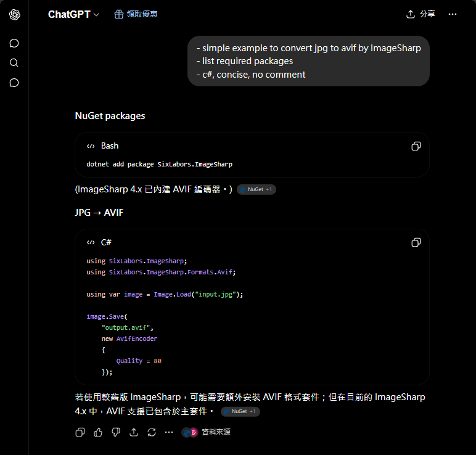Click the ChatGPT logo icon in sidebar
This screenshot has width=476, height=455.
click(x=15, y=15)
